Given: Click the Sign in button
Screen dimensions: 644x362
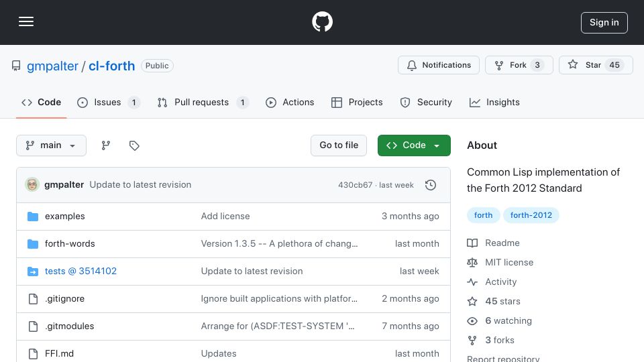Looking at the screenshot, I should click(x=604, y=23).
